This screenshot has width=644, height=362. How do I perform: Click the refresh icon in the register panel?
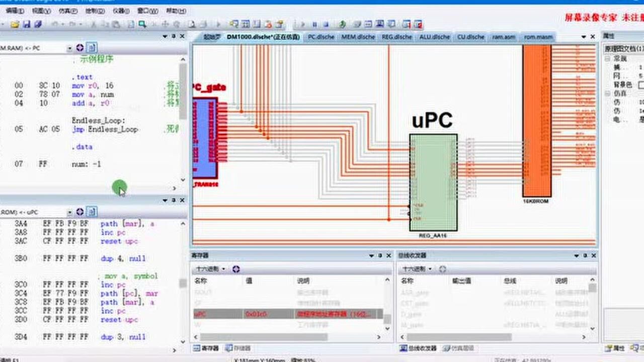point(236,269)
